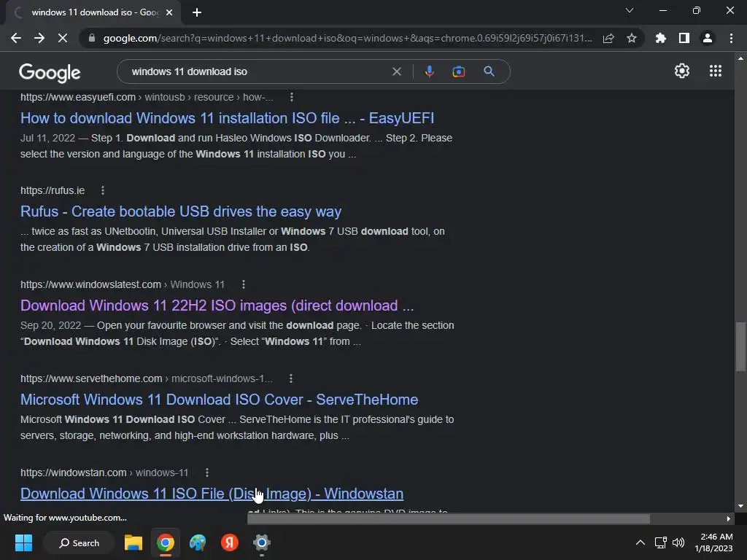Open network status tray icon
747x560 pixels.
coord(660,542)
